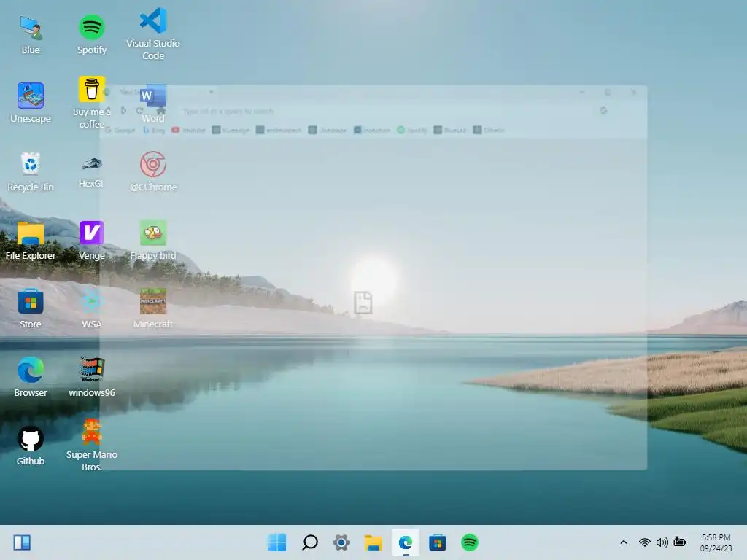The height and width of the screenshot is (560, 747).
Task: Open the Unescape desktop app
Action: [31, 103]
